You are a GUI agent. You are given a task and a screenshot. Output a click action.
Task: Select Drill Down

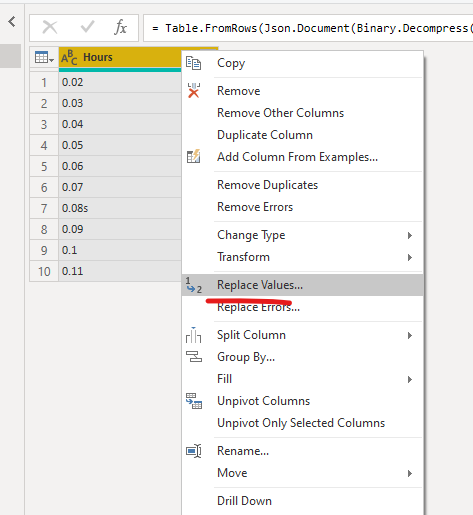[x=303, y=501]
